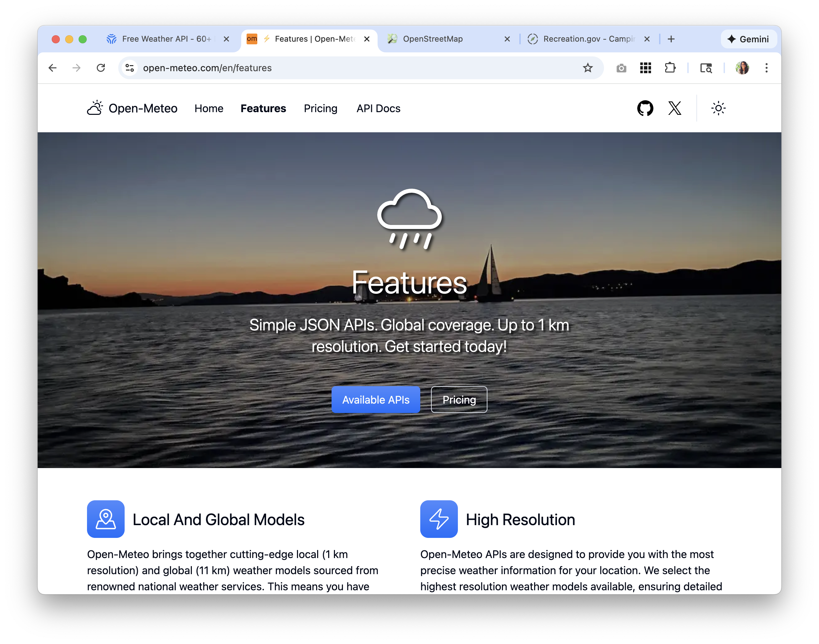Open the Gemini button in tab strip

click(748, 39)
